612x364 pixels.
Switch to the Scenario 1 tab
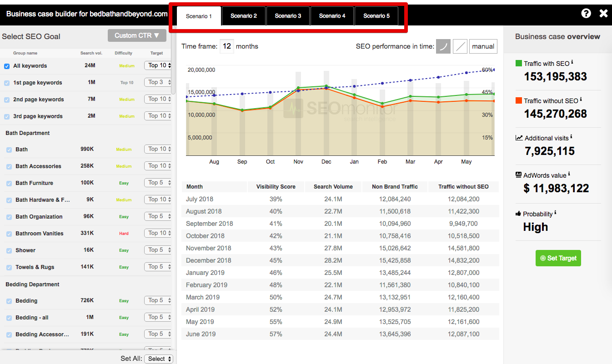tap(199, 16)
